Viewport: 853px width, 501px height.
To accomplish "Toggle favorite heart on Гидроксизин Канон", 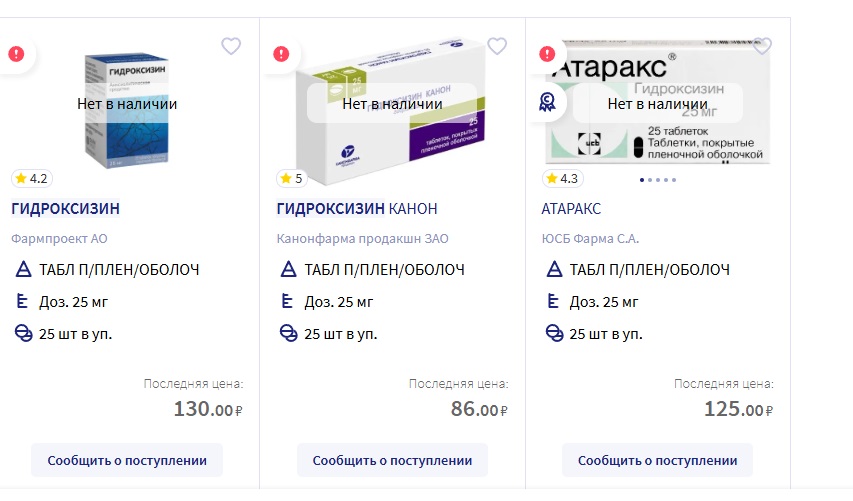I will tap(497, 46).
